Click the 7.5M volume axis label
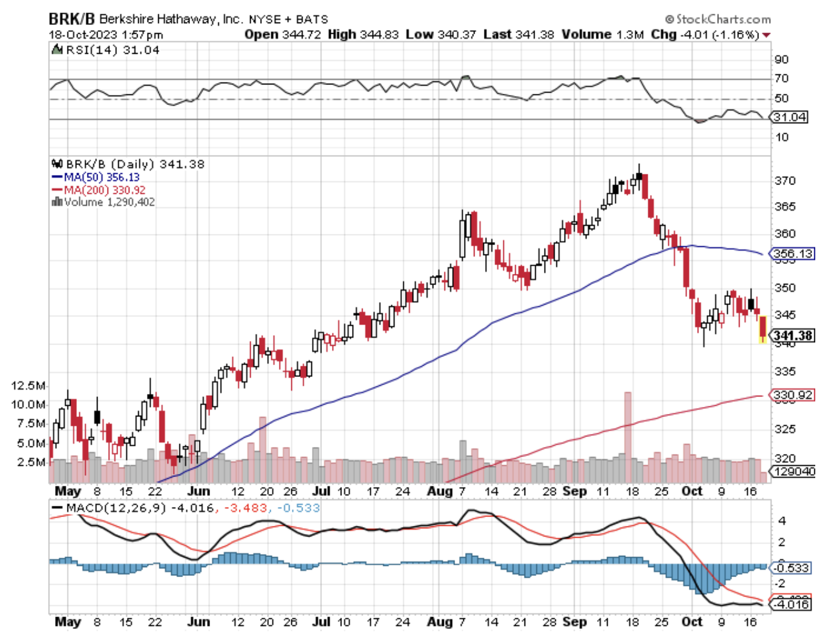The image size is (834, 644). pos(32,424)
